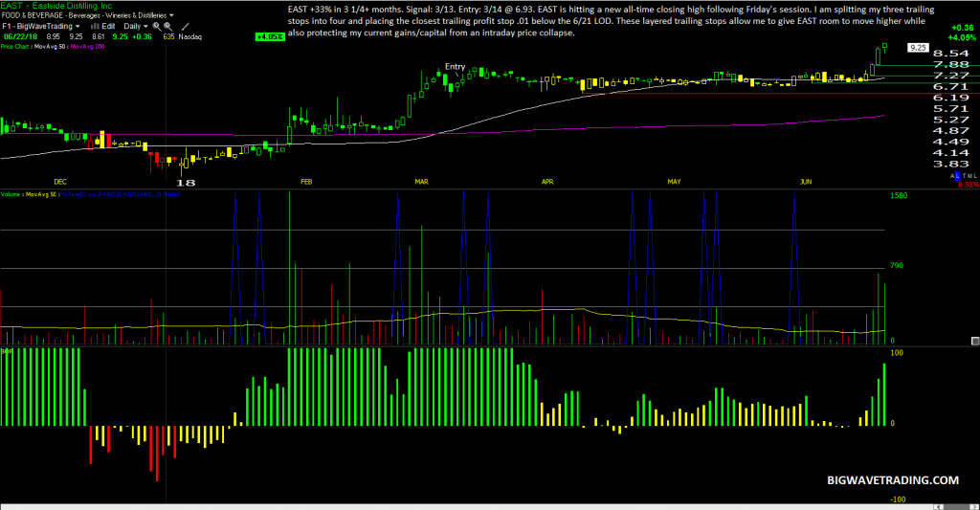Click the yellow 635 volume value
The image size is (980, 510).
pyautogui.click(x=168, y=37)
